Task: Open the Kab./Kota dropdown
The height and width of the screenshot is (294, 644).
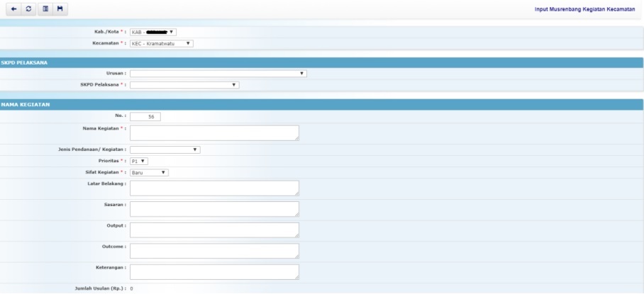Action: [x=153, y=32]
